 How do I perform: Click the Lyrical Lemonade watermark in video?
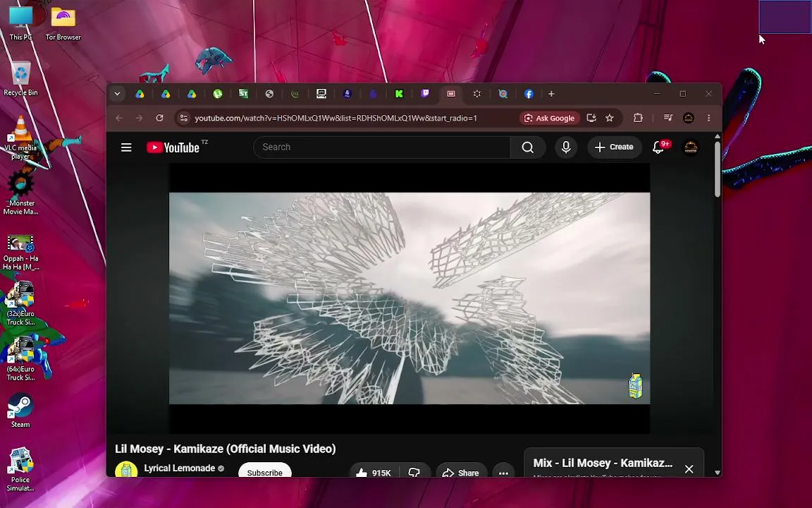click(635, 386)
